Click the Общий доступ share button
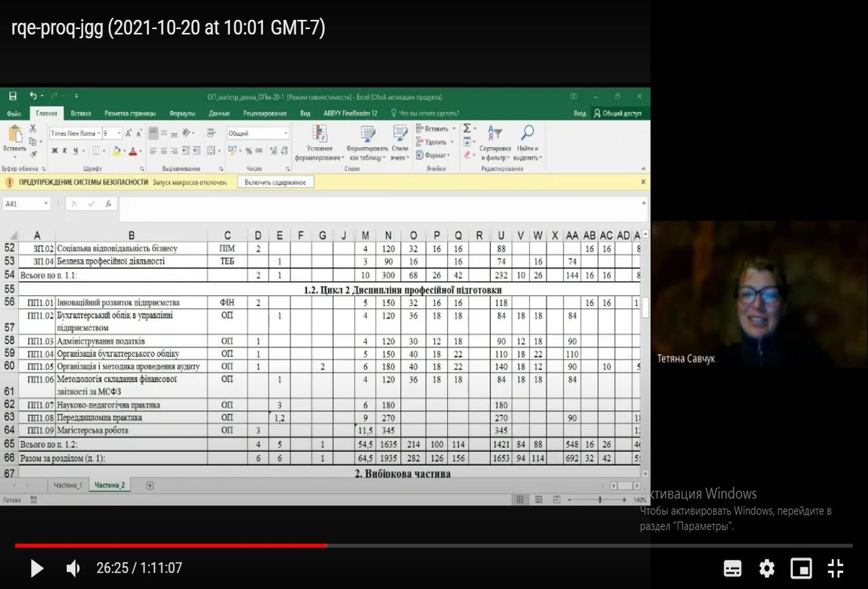Viewport: 868px width, 589px height. pos(618,113)
